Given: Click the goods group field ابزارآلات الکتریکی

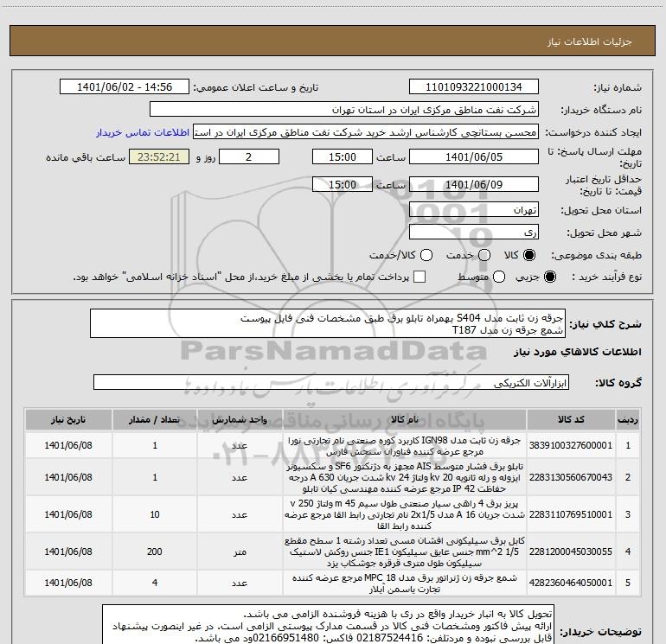Looking at the screenshot, I should pyautogui.click(x=331, y=382).
